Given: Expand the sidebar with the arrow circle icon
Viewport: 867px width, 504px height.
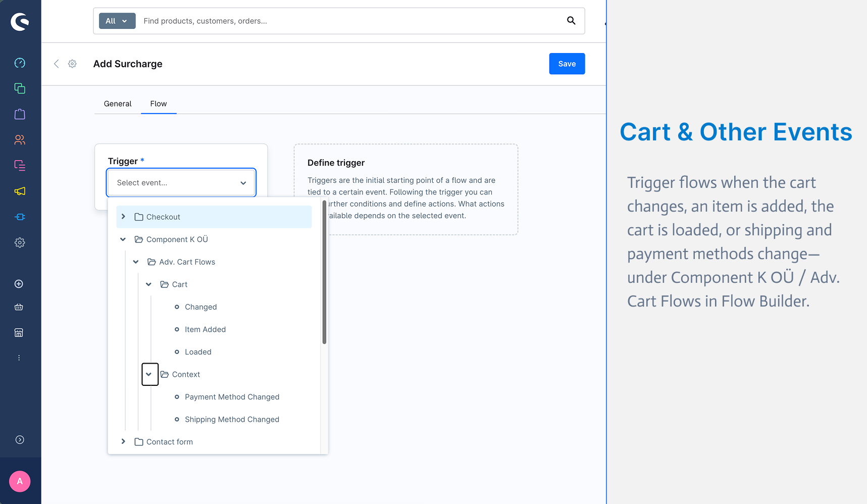Looking at the screenshot, I should tap(20, 439).
